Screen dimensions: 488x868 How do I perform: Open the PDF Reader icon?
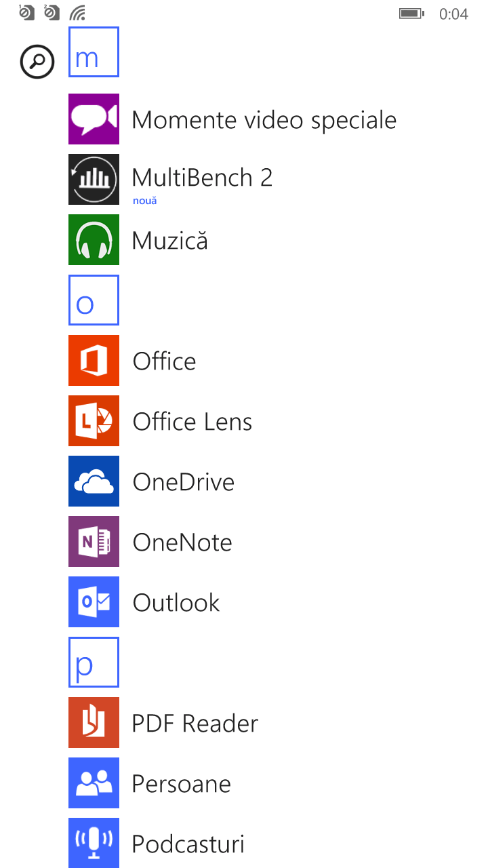(94, 723)
